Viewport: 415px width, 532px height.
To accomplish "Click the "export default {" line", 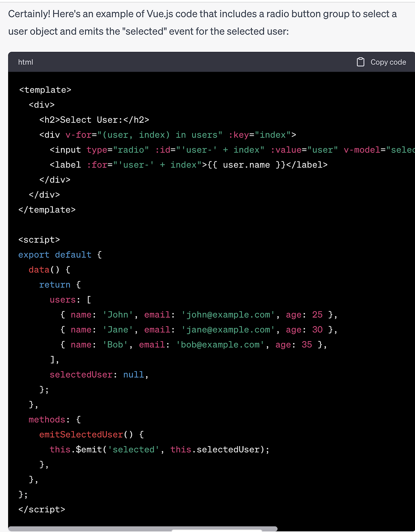I will pos(60,255).
